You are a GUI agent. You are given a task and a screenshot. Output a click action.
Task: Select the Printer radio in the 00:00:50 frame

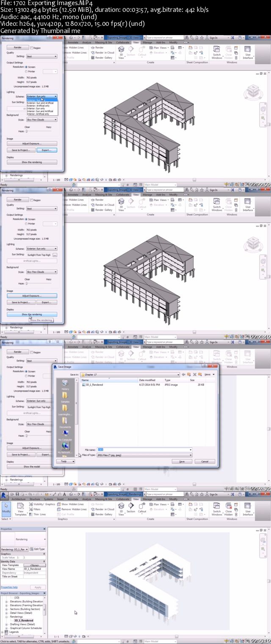coord(26,71)
